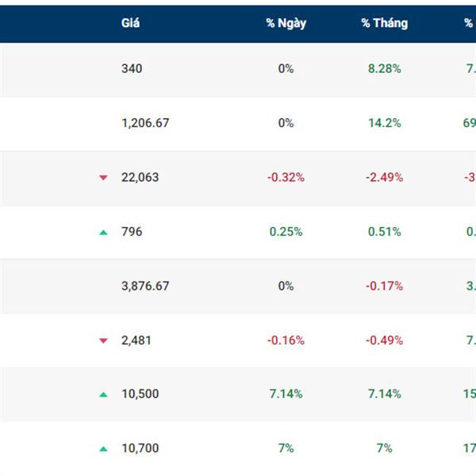Click the 8.28% monthly change value
Viewport: 476px width, 476px height.
384,69
